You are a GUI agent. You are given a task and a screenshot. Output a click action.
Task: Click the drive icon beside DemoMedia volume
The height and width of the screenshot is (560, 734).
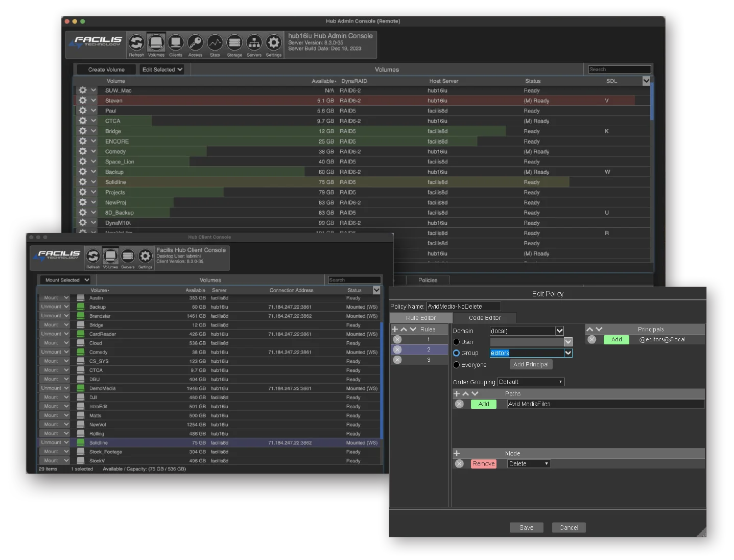pos(81,388)
